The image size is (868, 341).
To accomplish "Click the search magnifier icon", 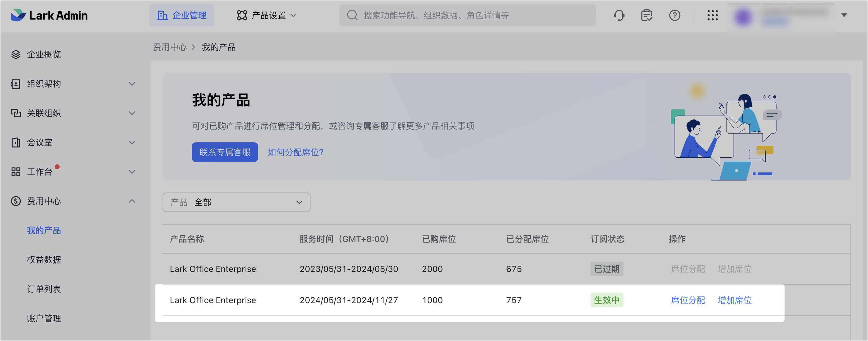I will click(352, 15).
